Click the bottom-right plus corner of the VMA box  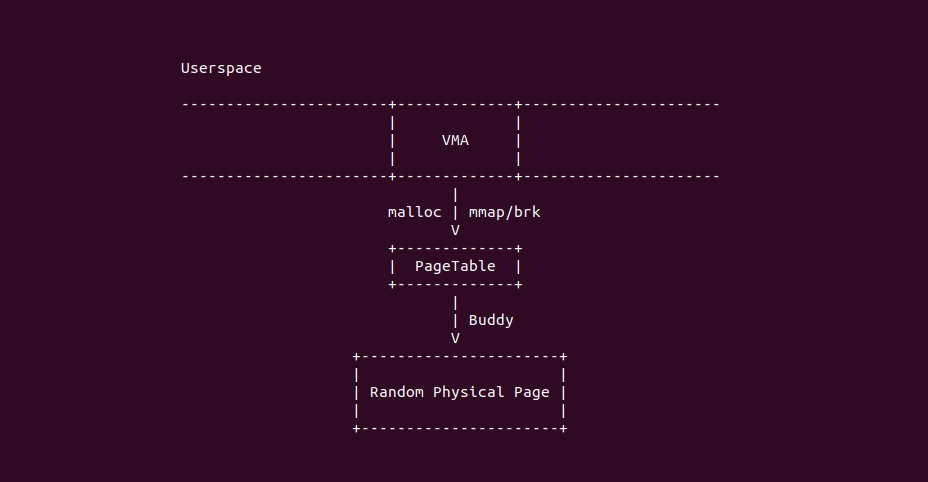[518, 176]
